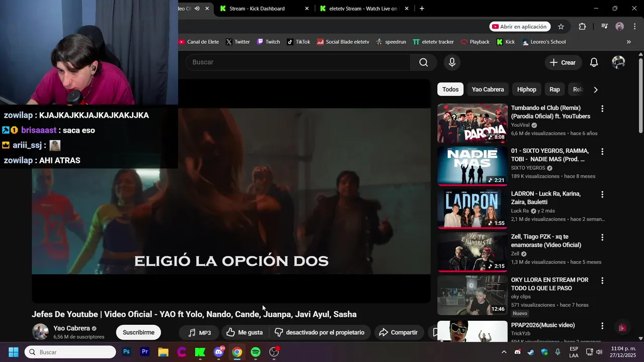Click the Crear button
644x362 pixels.
coord(562,62)
